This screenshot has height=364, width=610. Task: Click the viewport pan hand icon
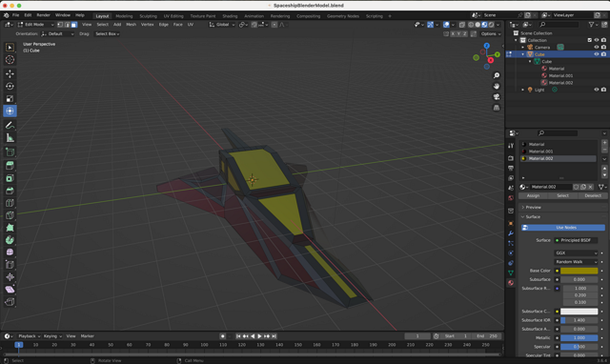[497, 86]
